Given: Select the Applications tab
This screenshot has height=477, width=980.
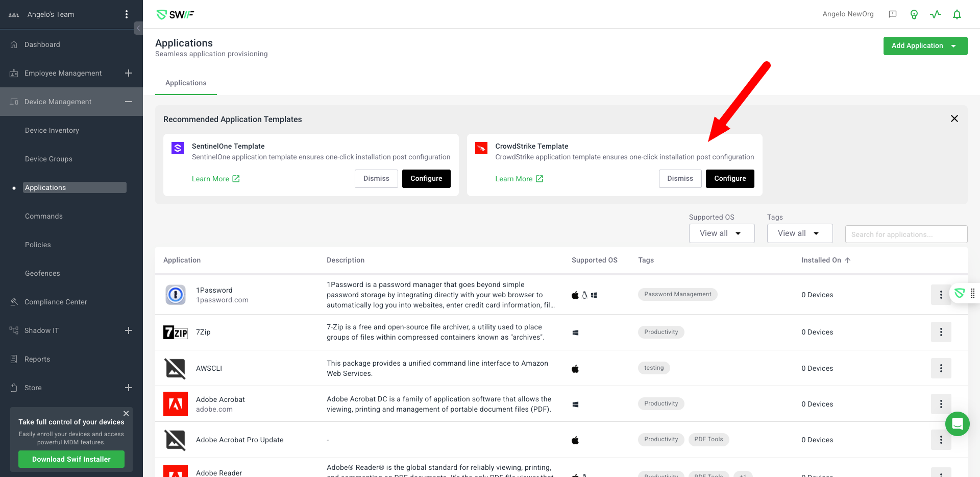Looking at the screenshot, I should (x=186, y=83).
